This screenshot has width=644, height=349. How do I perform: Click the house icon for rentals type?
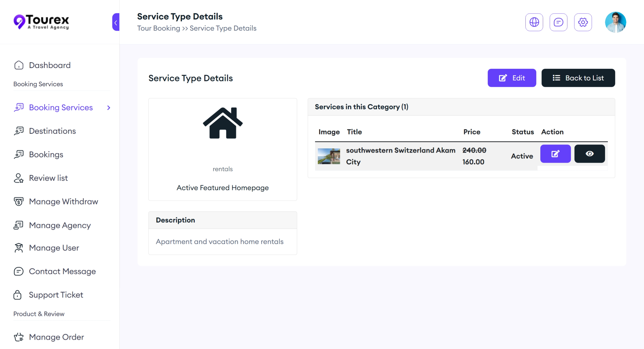(222, 123)
